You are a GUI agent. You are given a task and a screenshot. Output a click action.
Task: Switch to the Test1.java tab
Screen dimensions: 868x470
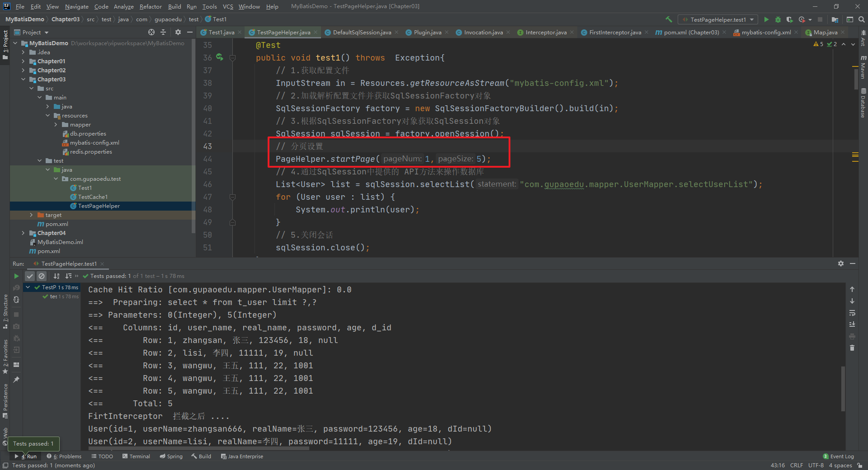pyautogui.click(x=221, y=32)
